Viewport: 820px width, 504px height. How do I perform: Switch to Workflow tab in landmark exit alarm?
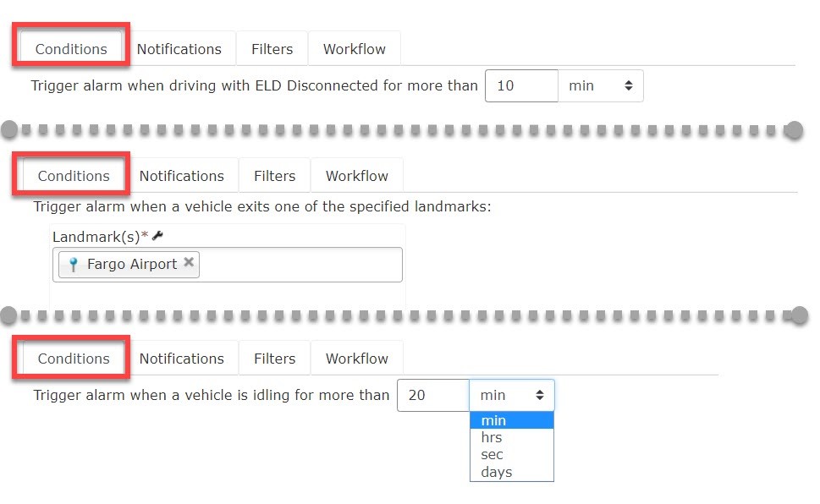click(x=356, y=176)
